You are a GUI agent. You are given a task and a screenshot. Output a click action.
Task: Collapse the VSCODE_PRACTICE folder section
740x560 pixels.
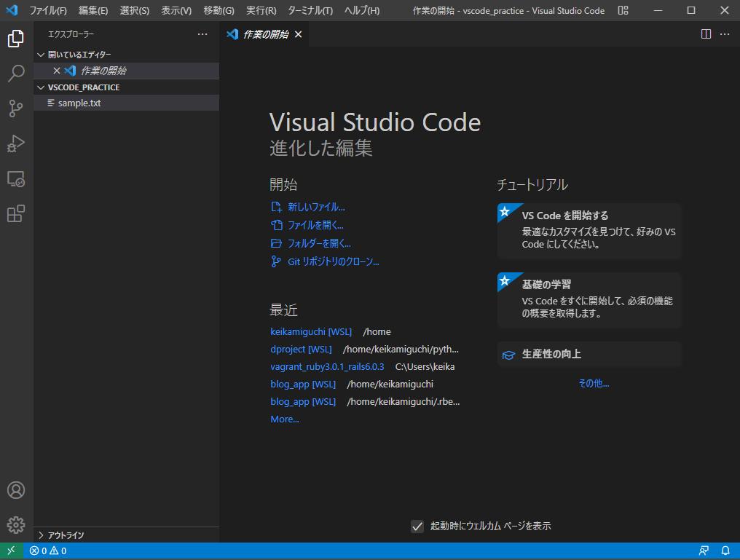[127, 87]
